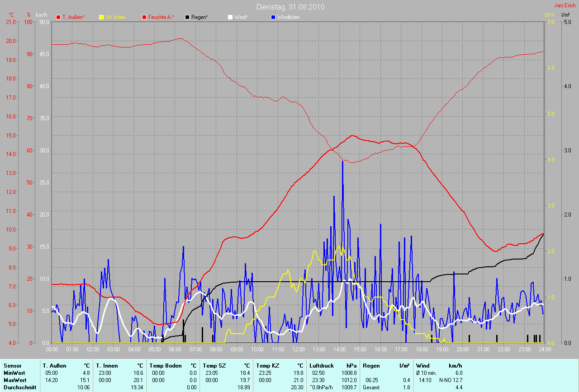Screen dimensions: 579x392
Task: Click the yellow UV Index legend swatch
Action: click(101, 17)
